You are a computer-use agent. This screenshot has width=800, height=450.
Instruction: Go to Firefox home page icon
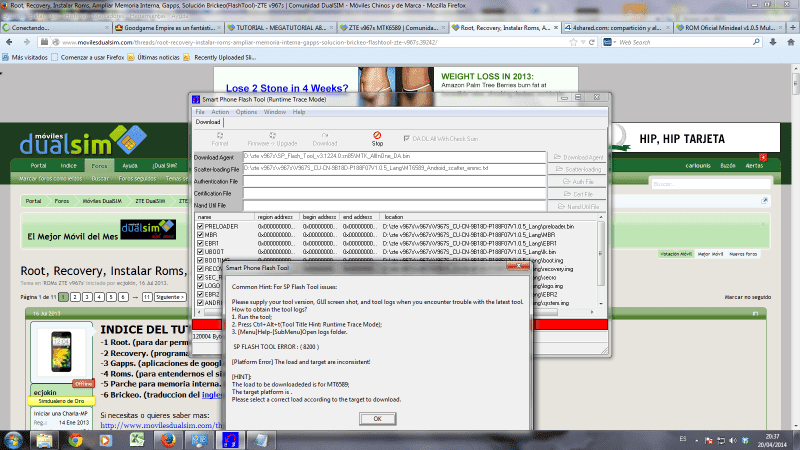[790, 42]
